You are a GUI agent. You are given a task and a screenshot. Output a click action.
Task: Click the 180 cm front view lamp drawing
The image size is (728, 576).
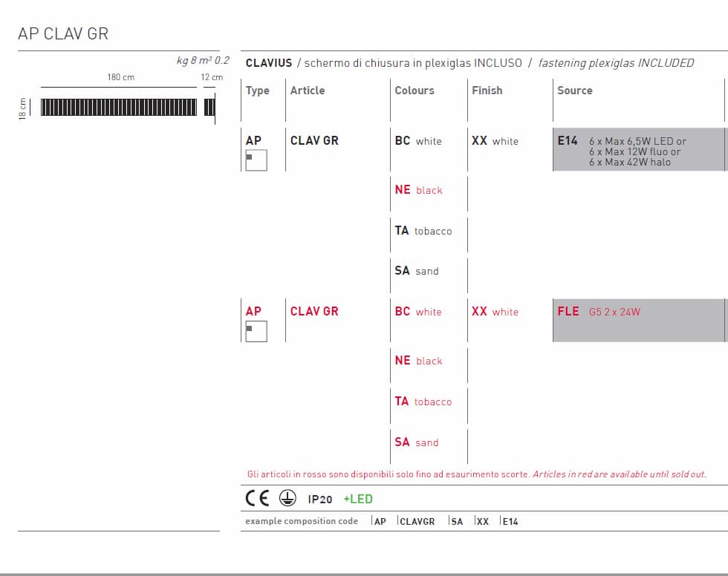click(x=119, y=108)
